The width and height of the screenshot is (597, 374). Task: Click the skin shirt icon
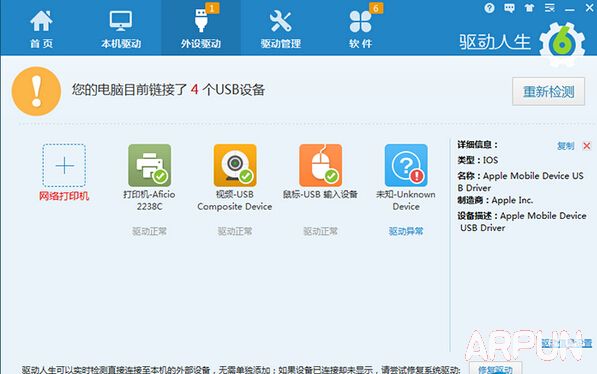[x=529, y=8]
